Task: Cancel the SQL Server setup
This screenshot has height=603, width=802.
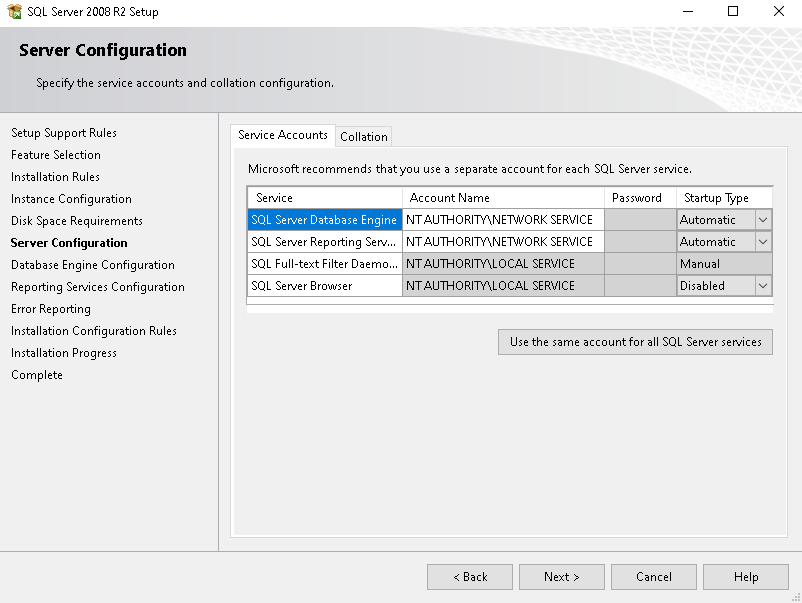Action: point(654,577)
